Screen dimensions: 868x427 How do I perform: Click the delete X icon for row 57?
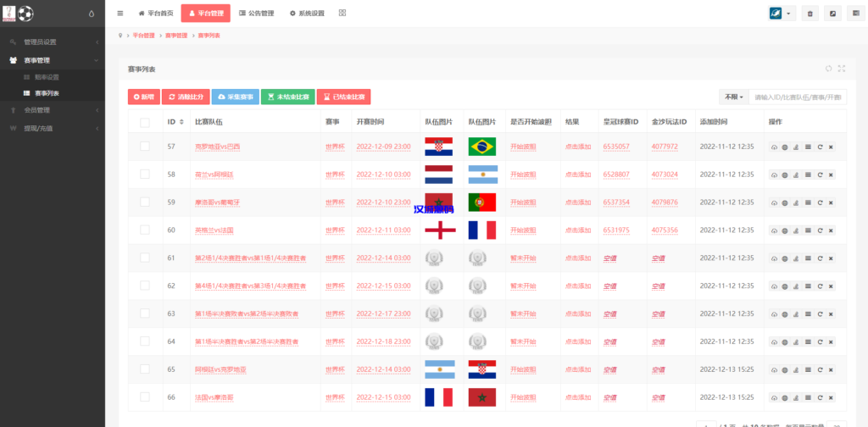(x=831, y=147)
